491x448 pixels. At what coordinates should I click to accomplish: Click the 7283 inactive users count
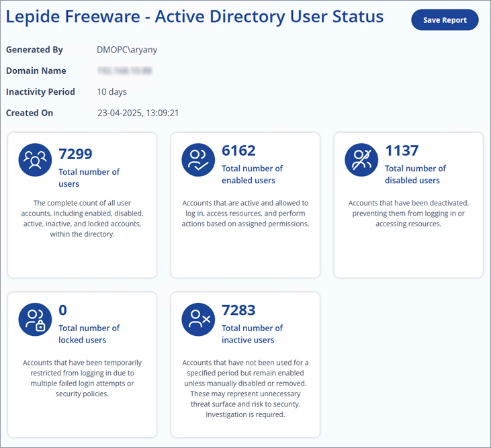(x=238, y=310)
